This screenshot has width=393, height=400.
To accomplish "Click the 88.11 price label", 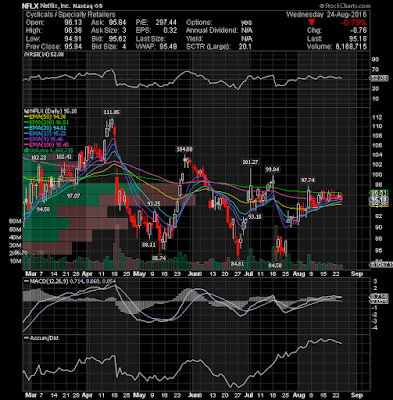I will point(149,245).
